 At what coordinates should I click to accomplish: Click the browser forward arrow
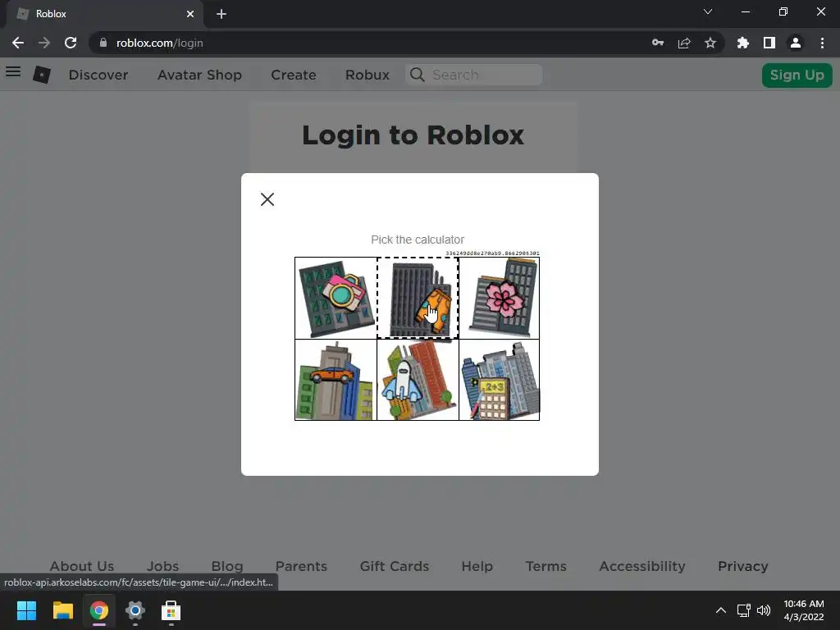click(x=44, y=43)
